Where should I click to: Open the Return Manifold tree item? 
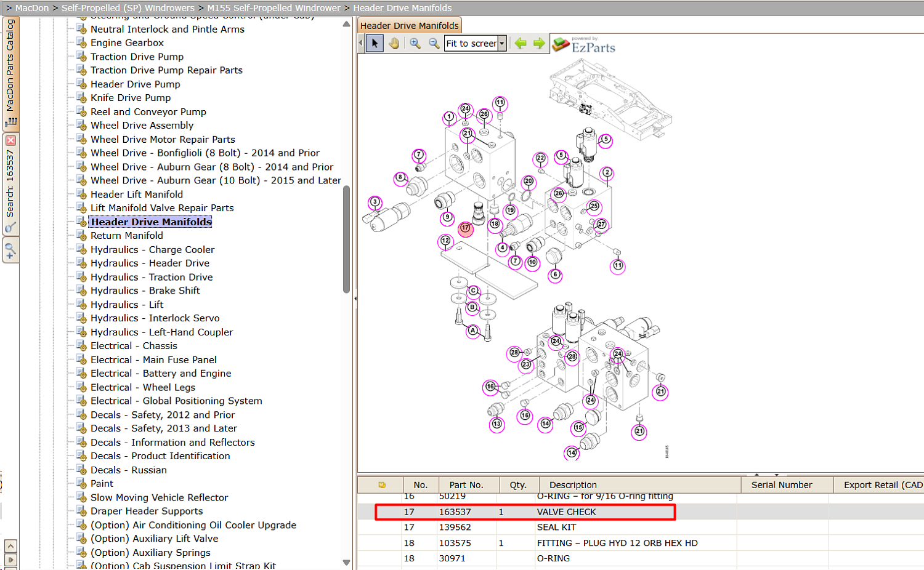point(127,236)
